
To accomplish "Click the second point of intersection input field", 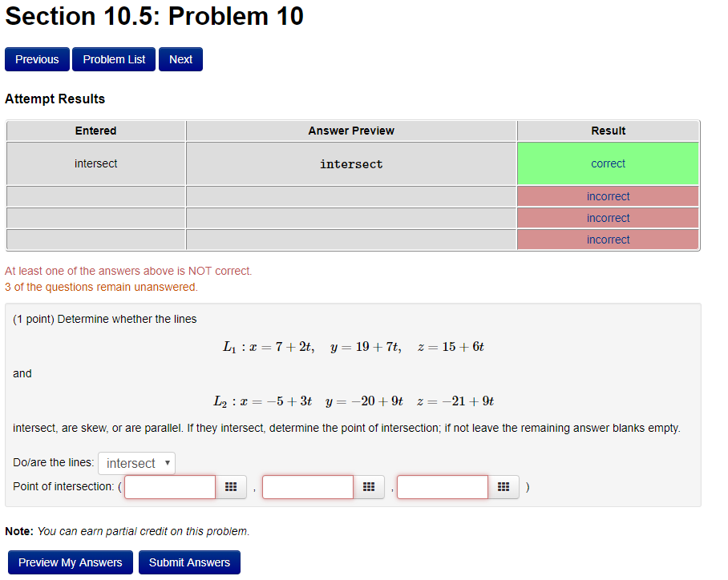I will pyautogui.click(x=307, y=486).
